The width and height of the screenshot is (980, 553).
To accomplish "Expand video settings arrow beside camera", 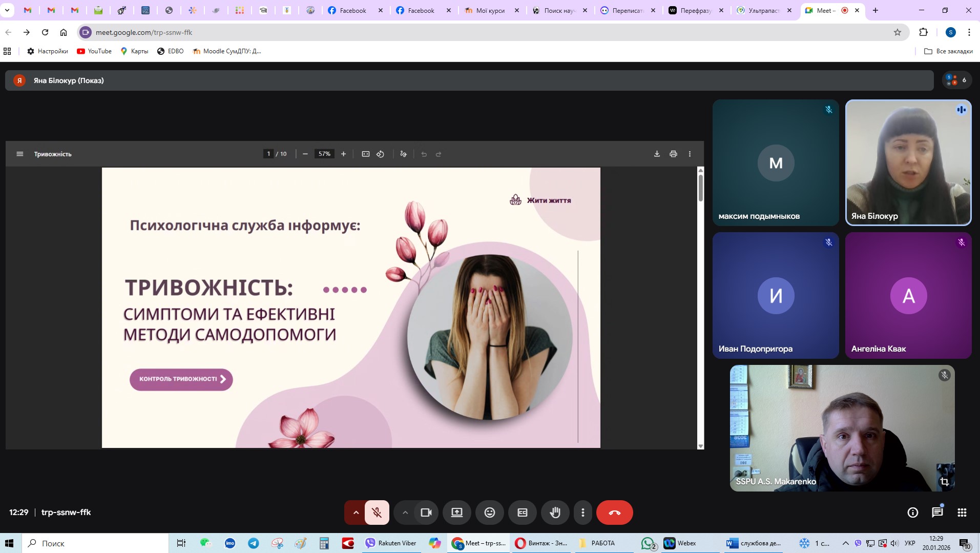I will [405, 513].
